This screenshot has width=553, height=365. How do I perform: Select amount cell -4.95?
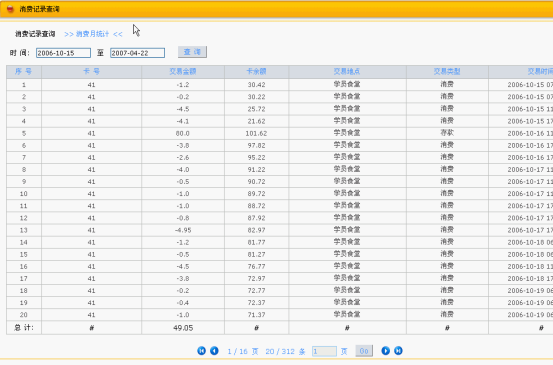click(x=183, y=230)
